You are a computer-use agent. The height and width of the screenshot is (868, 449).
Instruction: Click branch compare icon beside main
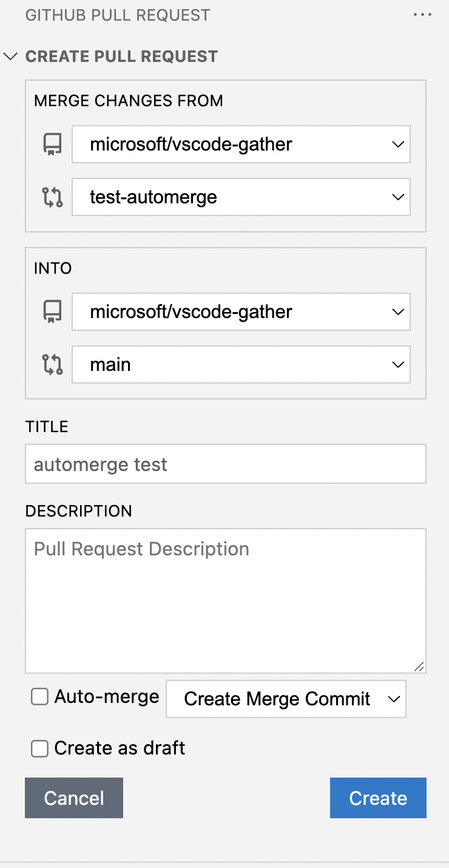point(52,365)
